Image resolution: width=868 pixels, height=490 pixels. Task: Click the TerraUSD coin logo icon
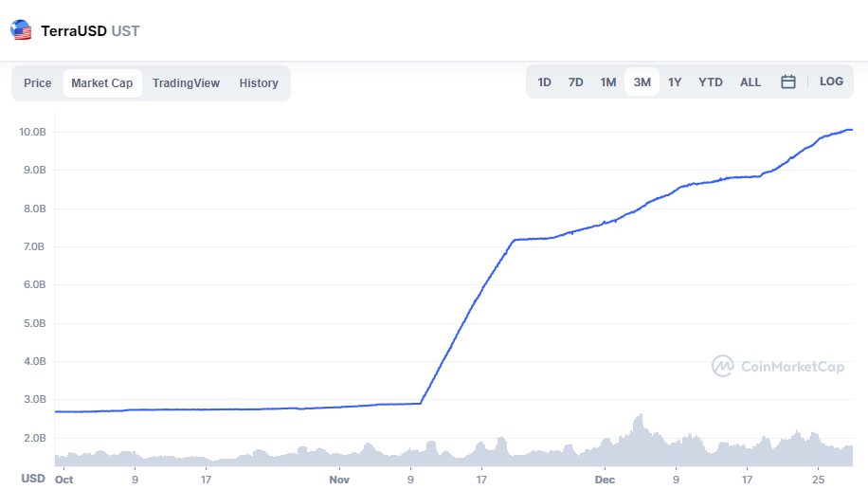(21, 30)
